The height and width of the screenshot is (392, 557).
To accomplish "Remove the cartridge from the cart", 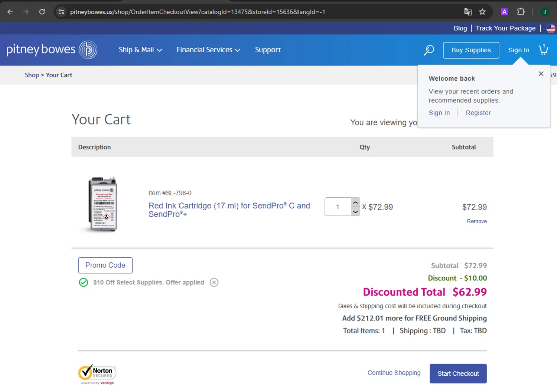I will click(x=477, y=221).
